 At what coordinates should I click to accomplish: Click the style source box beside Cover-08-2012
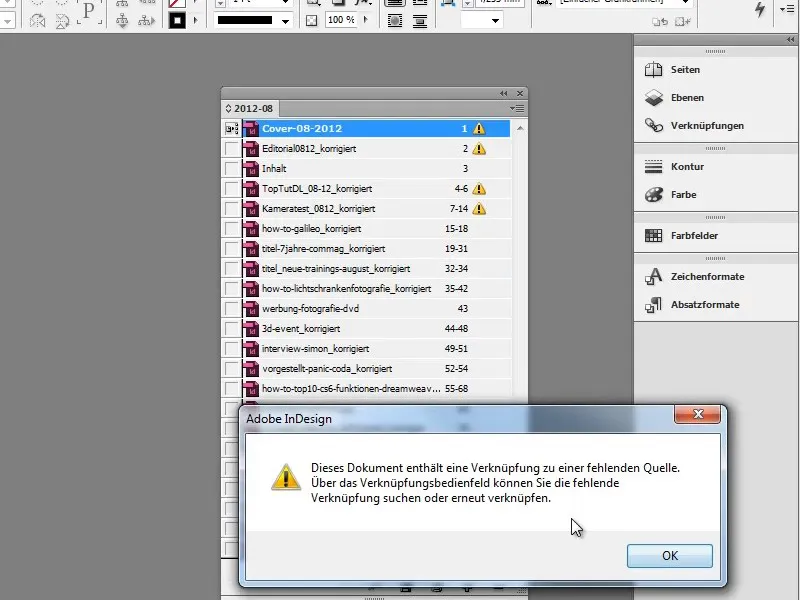pos(232,129)
